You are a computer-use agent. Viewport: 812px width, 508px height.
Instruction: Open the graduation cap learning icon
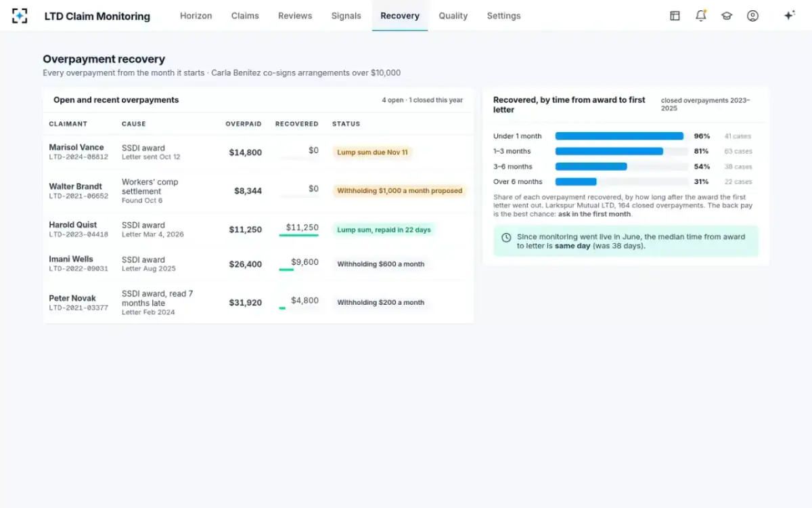tap(727, 16)
